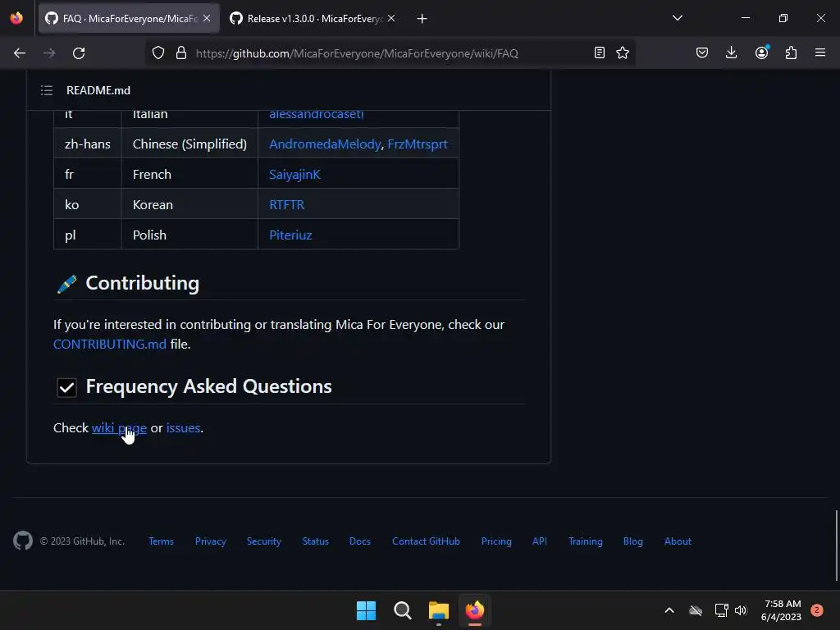Click the cloud sync tray icon
The width and height of the screenshot is (840, 630).
pyautogui.click(x=696, y=610)
